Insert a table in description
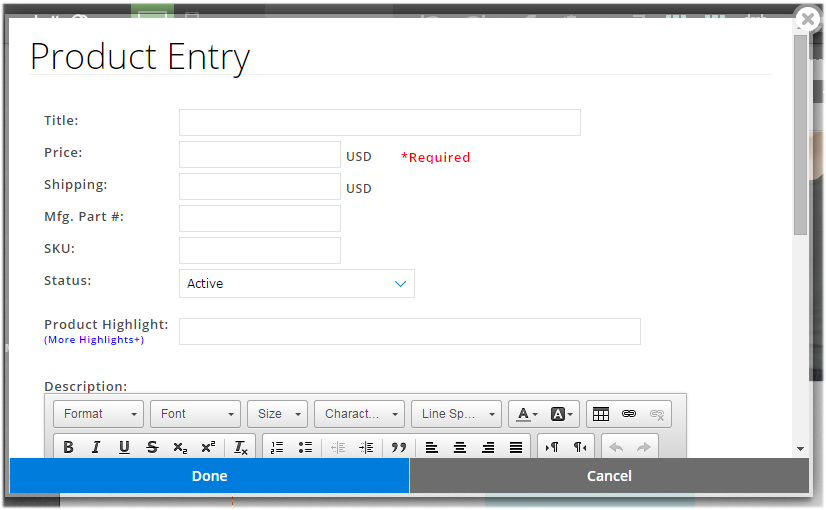The height and width of the screenshot is (510, 826). click(x=601, y=414)
